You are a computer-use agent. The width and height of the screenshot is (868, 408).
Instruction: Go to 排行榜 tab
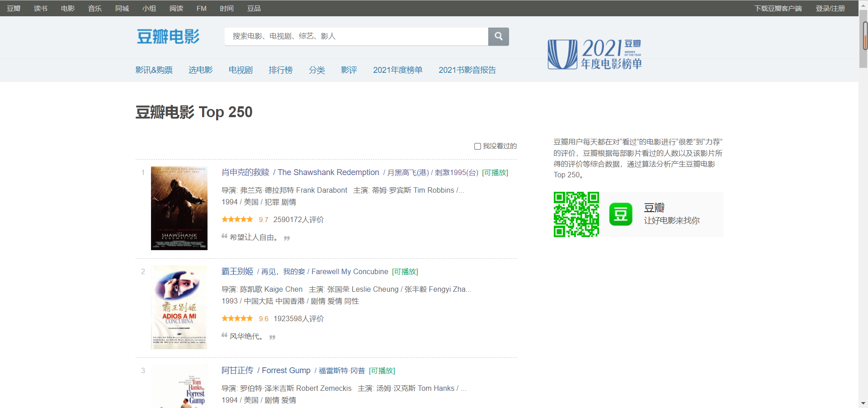pos(281,70)
